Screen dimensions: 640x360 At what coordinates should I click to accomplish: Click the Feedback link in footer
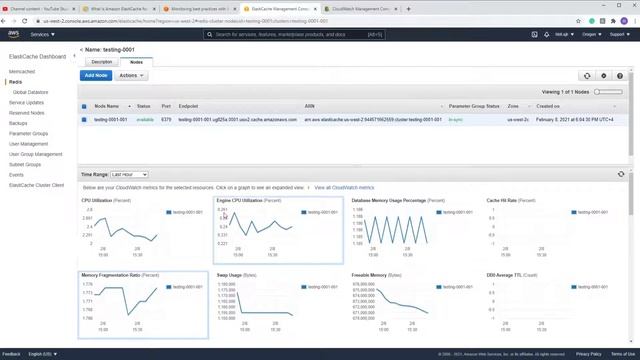tap(11, 354)
